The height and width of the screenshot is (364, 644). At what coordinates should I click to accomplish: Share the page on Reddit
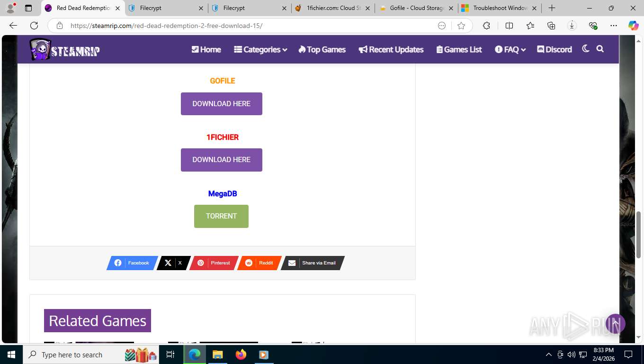click(259, 263)
